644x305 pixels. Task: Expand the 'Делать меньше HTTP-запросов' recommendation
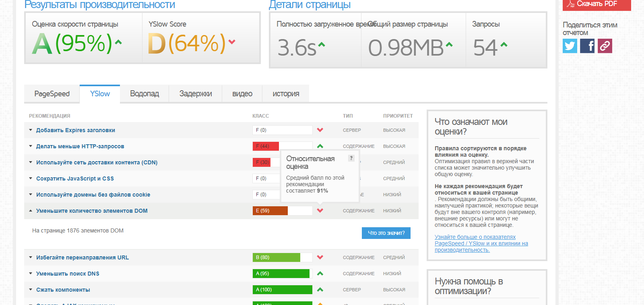click(x=31, y=146)
